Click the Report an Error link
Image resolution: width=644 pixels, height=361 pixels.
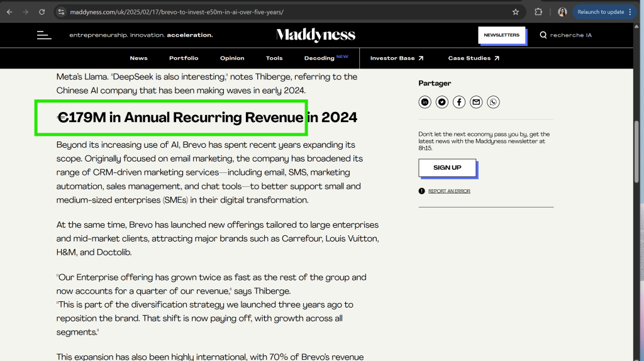449,191
